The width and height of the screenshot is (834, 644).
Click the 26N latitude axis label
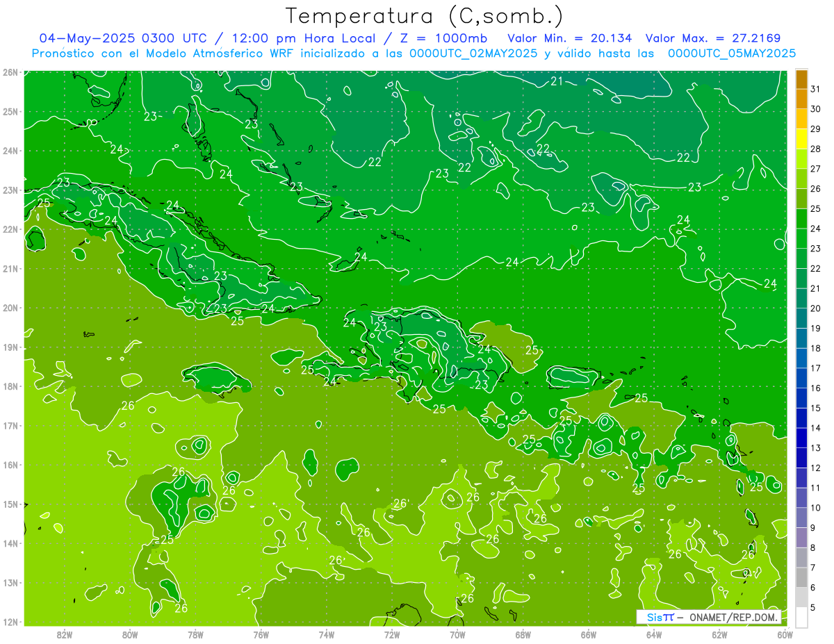point(10,72)
